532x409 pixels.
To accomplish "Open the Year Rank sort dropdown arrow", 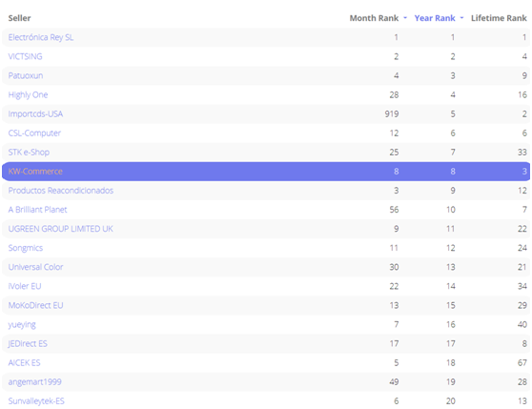I will tap(461, 18).
